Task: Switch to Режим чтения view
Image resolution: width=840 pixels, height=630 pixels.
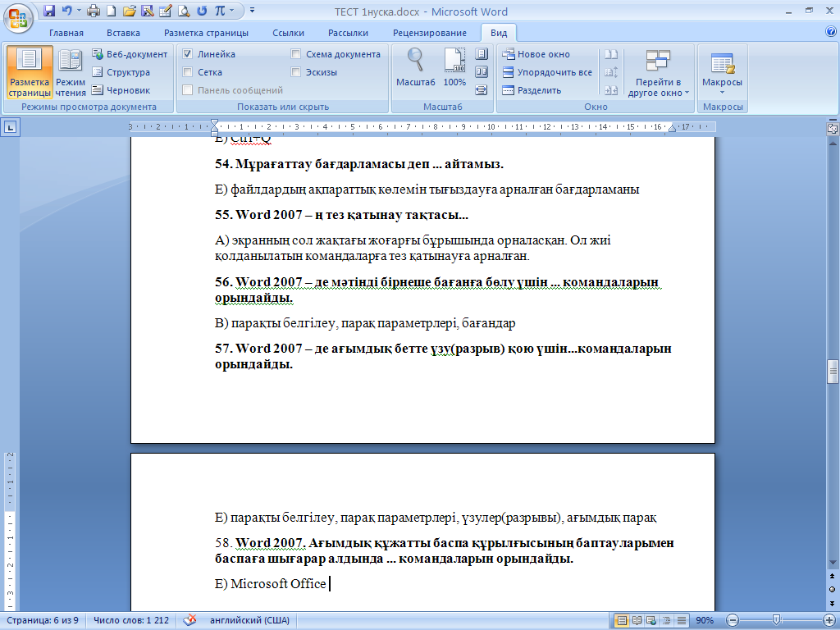Action: coord(71,72)
